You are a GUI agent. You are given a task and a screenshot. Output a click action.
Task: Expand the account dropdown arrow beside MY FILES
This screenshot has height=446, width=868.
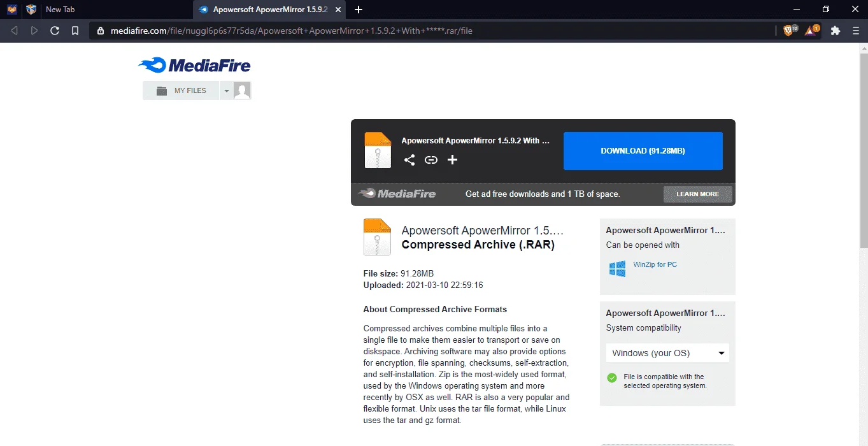(226, 91)
